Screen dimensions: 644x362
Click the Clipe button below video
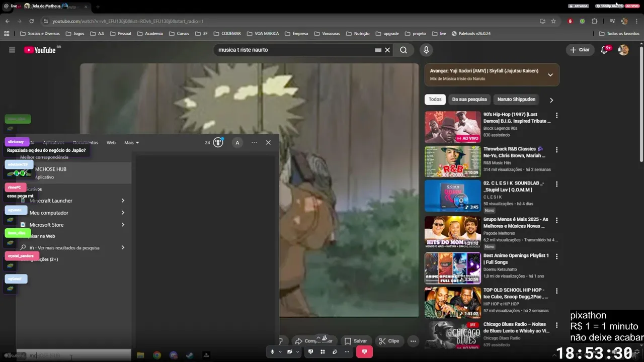pyautogui.click(x=389, y=341)
